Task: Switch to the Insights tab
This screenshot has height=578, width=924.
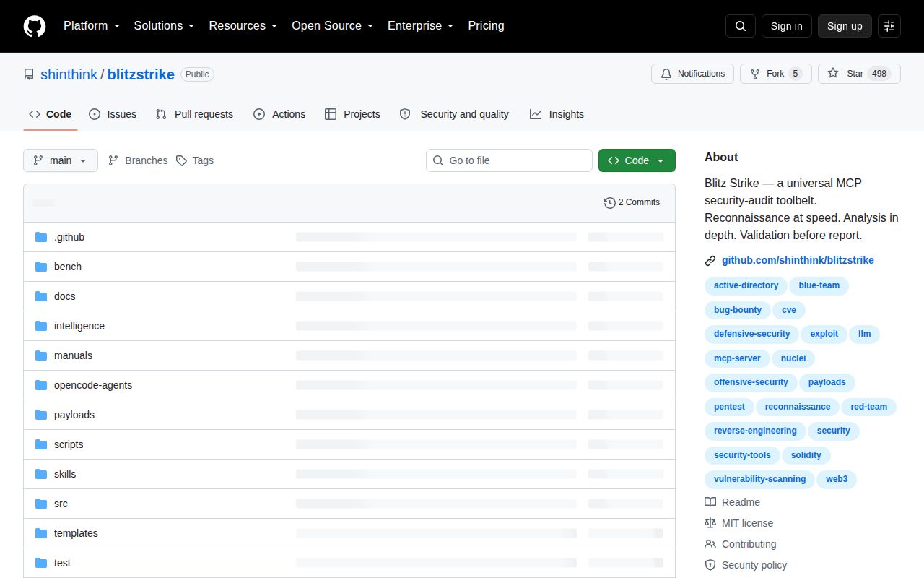Action: [557, 114]
